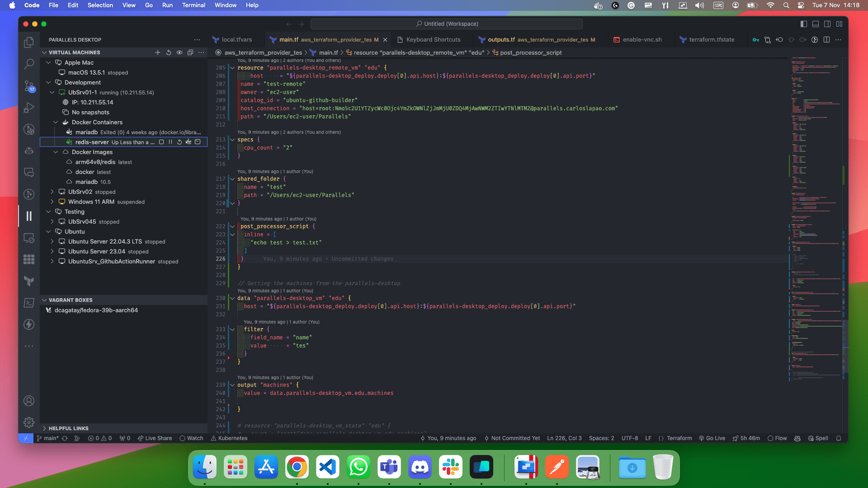Toggle the bottom panel visibility button
868x488 pixels.
pyautogui.click(x=815, y=23)
